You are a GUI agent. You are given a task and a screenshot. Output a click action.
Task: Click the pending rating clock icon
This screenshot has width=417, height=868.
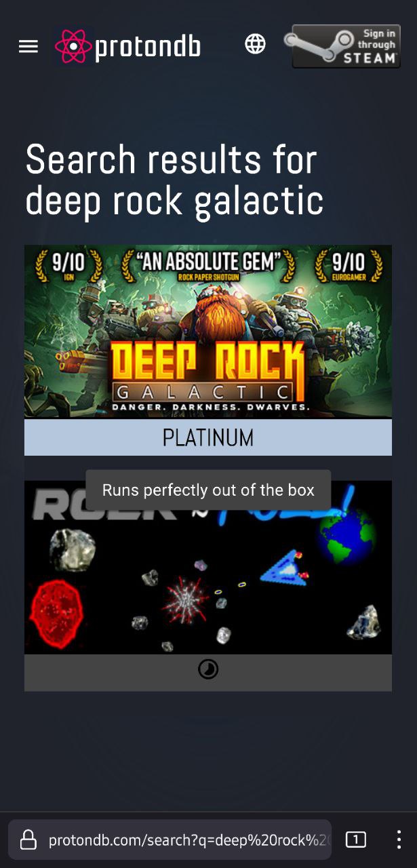coord(208,670)
